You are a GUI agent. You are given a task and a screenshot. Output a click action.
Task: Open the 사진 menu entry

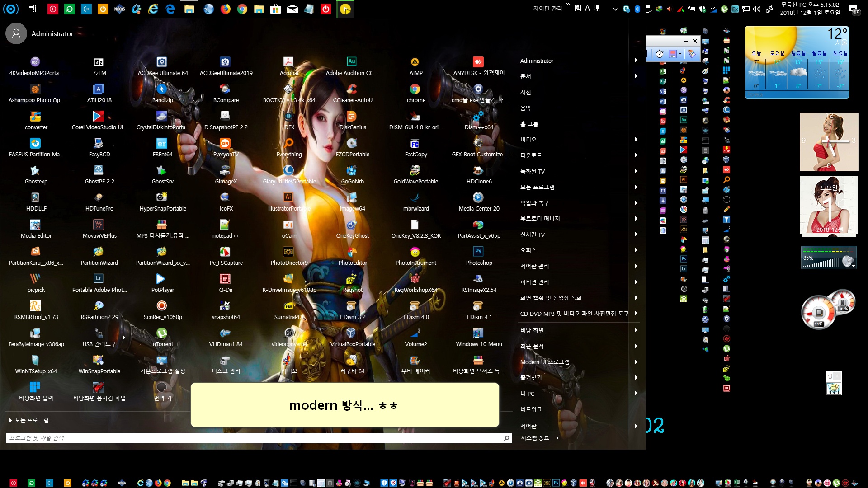tap(525, 92)
